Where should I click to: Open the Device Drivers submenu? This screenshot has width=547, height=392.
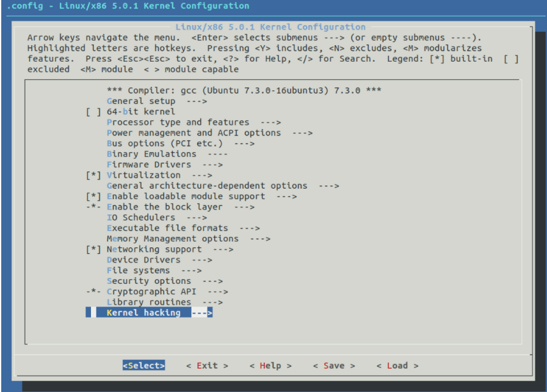click(x=159, y=260)
